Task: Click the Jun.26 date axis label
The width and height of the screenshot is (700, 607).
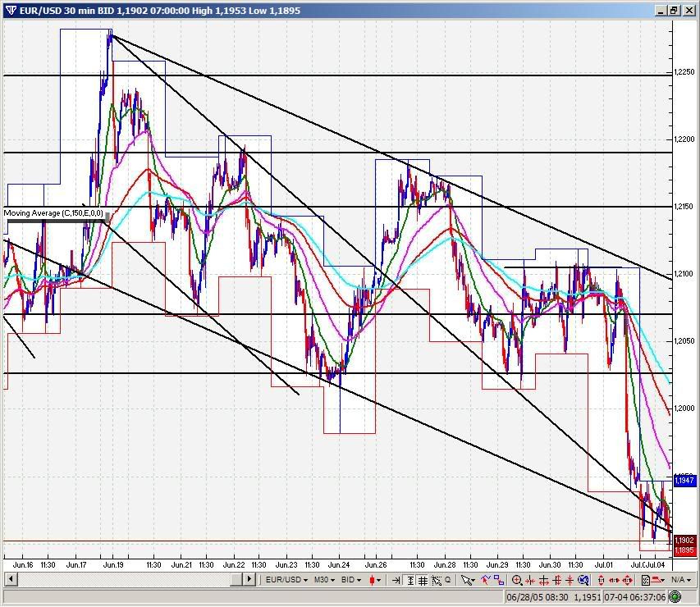Action: [x=376, y=564]
